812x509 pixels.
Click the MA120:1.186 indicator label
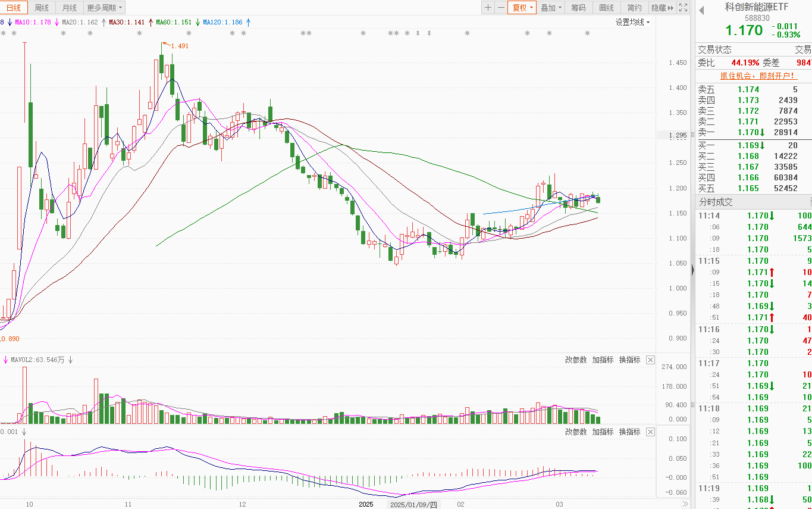pos(222,22)
